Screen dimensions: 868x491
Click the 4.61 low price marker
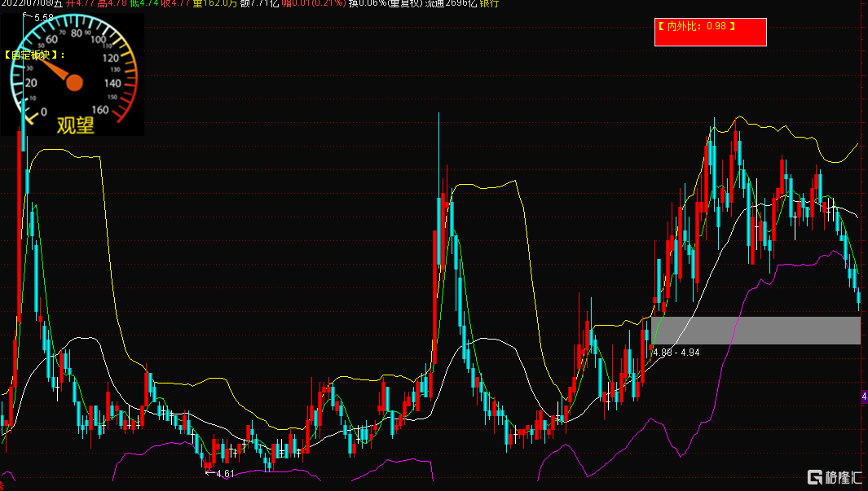225,473
